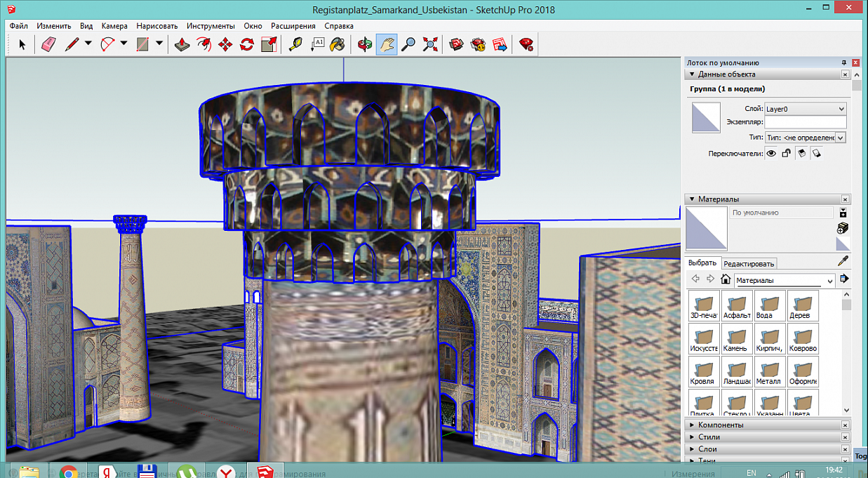
Task: Select the Eraser tool
Action: pyautogui.click(x=48, y=44)
